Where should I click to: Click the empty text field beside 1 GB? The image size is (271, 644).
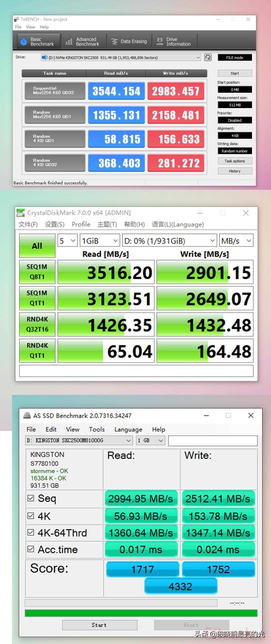tap(213, 441)
